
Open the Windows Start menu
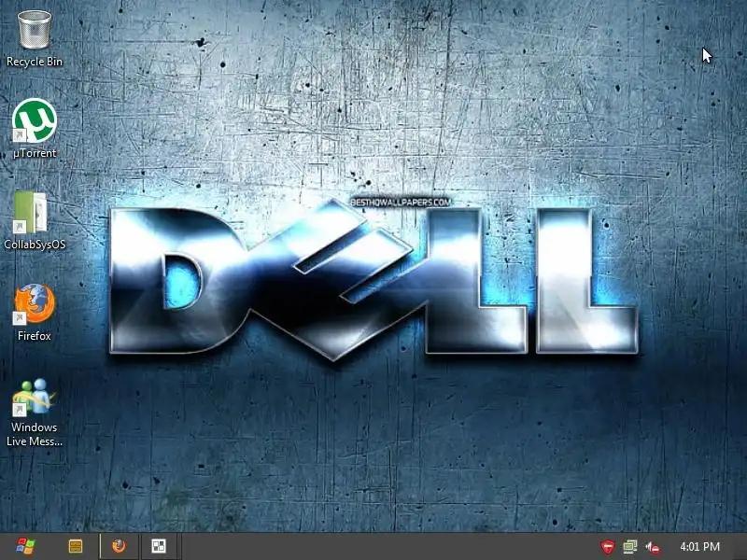coord(25,546)
